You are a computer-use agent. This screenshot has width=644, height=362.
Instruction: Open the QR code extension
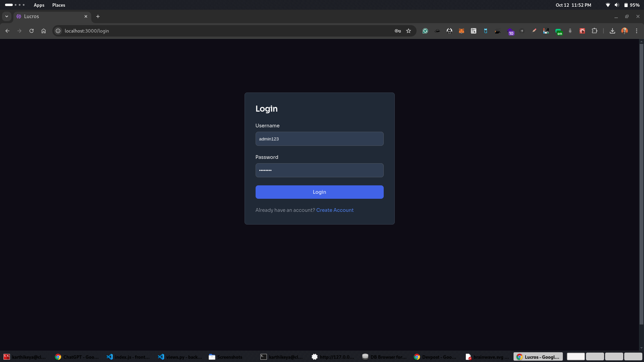pyautogui.click(x=474, y=31)
